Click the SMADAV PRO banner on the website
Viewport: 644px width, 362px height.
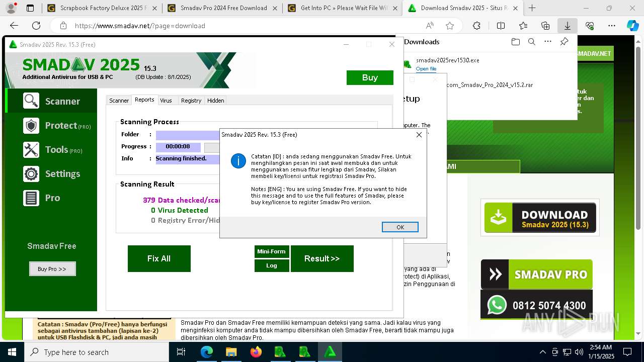(536, 274)
